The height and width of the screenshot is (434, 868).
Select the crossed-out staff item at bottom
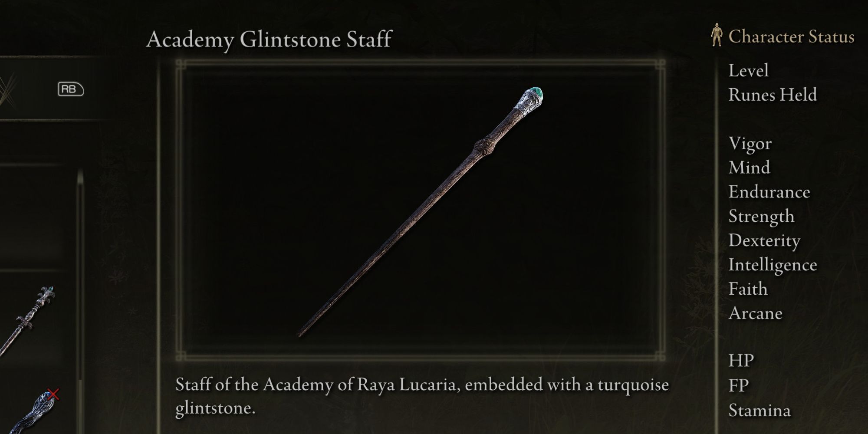[33, 411]
